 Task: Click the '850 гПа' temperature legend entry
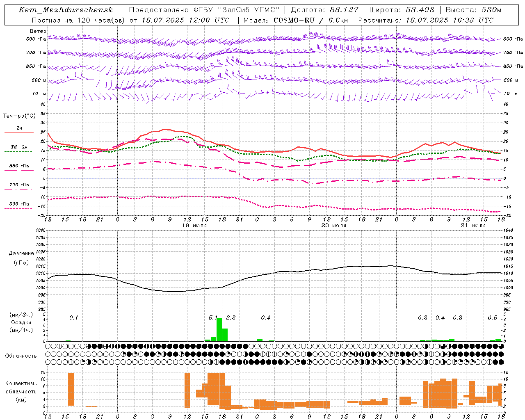(x=19, y=166)
